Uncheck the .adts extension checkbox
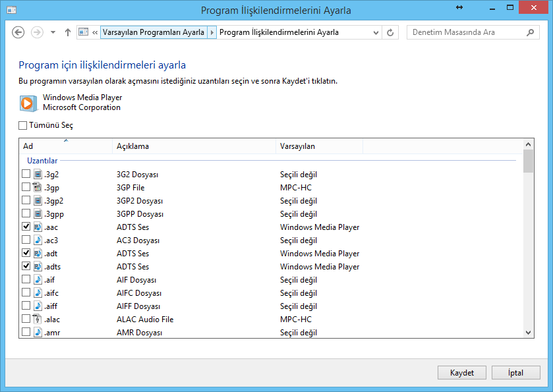Screen dimensions: 553x392 pos(26,266)
